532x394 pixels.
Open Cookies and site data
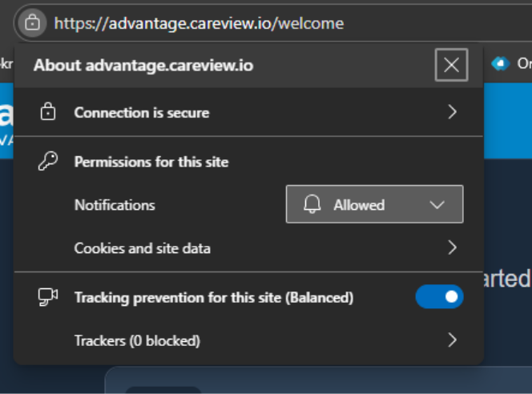tap(143, 248)
